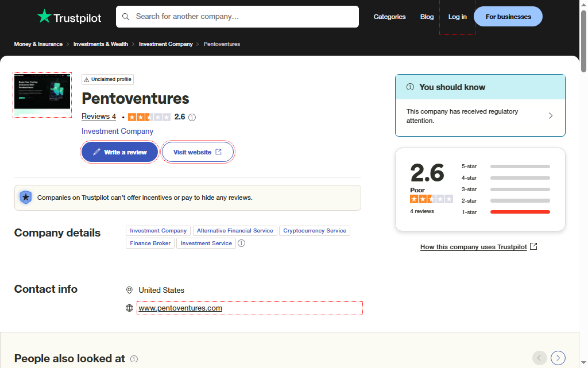Open www.pentoventures.com link
This screenshot has height=368, width=588.
(x=180, y=308)
